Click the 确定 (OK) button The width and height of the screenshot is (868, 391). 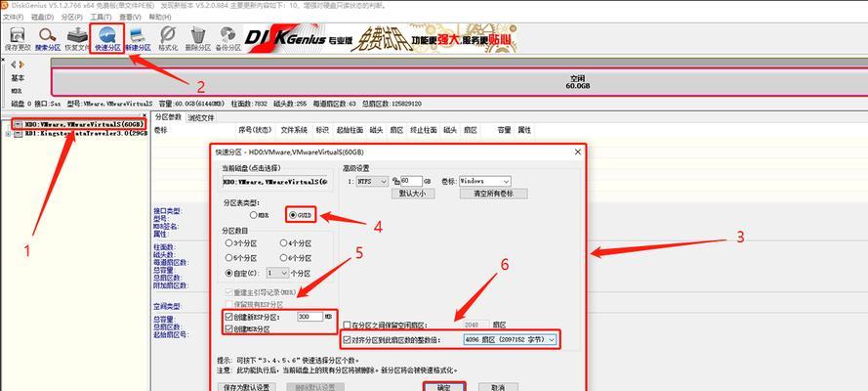coord(444,386)
